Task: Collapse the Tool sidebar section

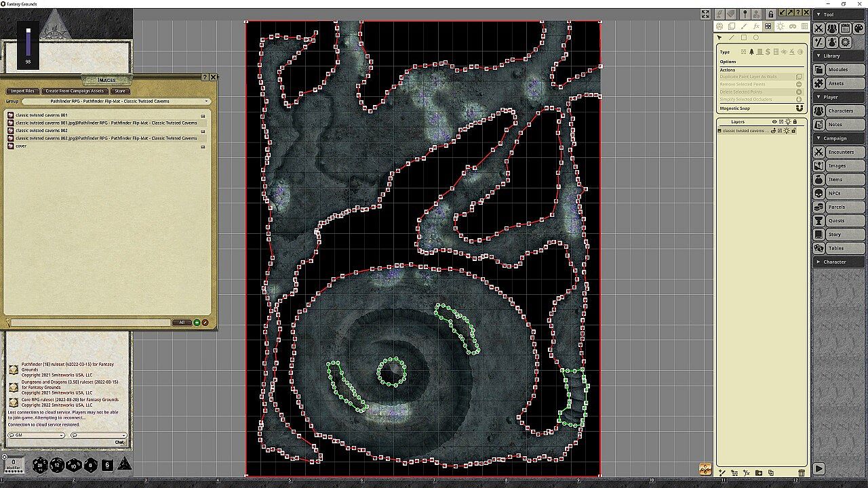Action: tap(839, 14)
